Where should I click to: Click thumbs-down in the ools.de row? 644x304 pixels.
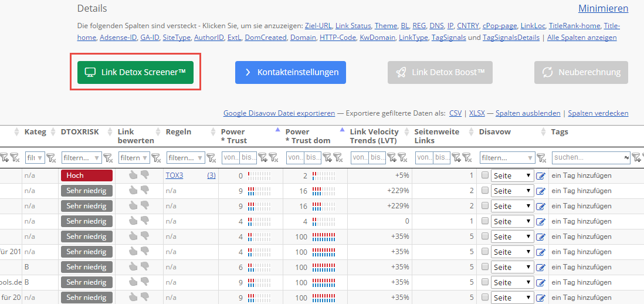pos(144,282)
